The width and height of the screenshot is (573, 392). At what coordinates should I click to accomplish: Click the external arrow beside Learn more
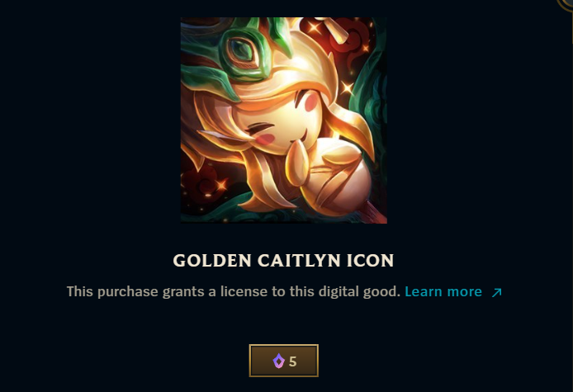[496, 292]
